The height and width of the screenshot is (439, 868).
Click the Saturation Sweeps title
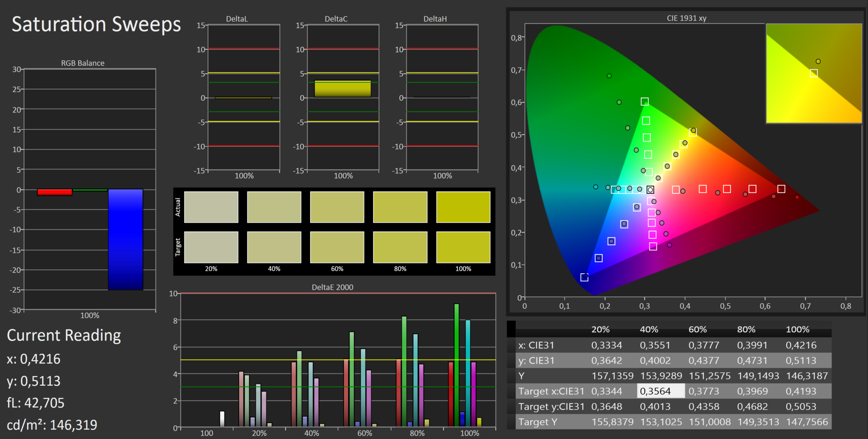pyautogui.click(x=96, y=24)
